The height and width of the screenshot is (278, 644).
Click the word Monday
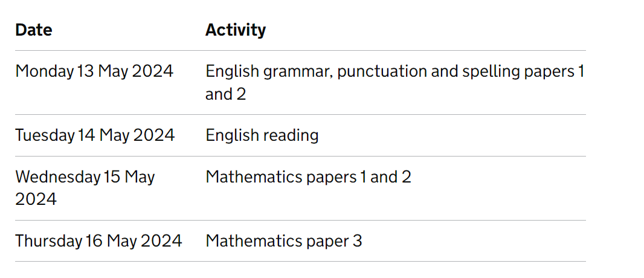tap(44, 71)
